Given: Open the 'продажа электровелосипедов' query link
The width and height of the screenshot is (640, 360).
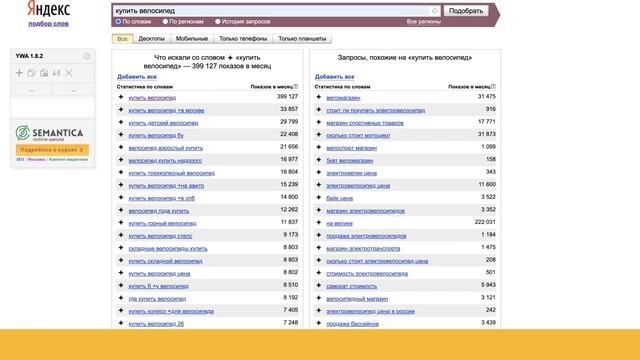Looking at the screenshot, I should tap(366, 236).
